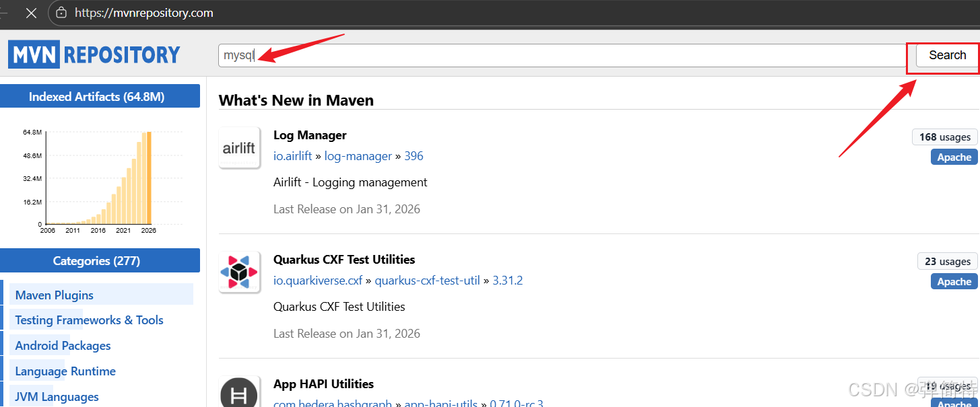Image resolution: width=980 pixels, height=407 pixels.
Task: Open the log-manager artifact link
Action: (358, 156)
